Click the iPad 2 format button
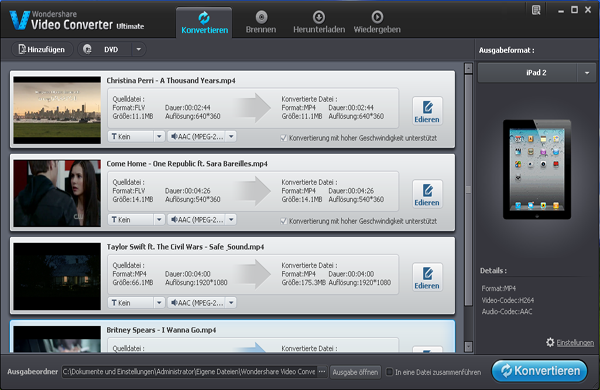The image size is (600, 390). [x=528, y=73]
